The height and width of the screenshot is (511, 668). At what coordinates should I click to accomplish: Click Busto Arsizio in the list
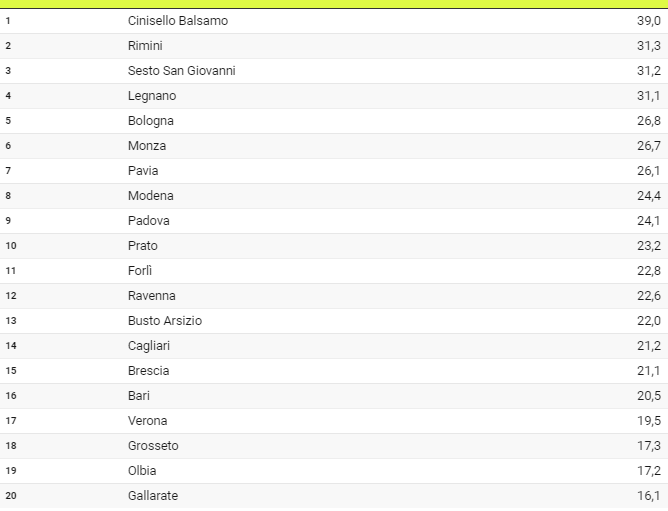pyautogui.click(x=164, y=321)
